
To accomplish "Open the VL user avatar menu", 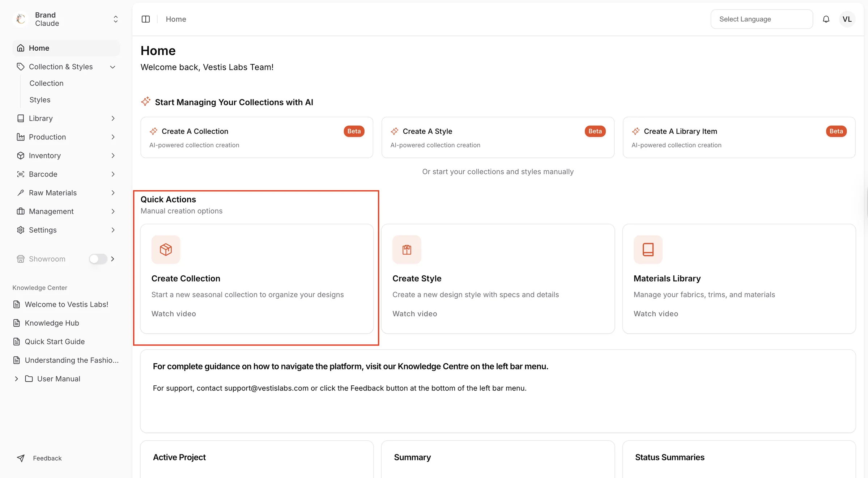I will pyautogui.click(x=847, y=19).
